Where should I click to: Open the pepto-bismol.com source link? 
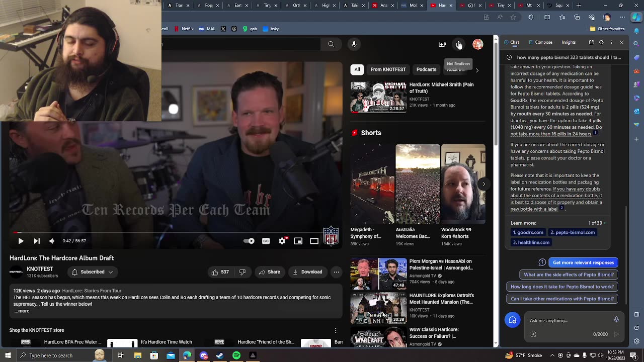coord(573,232)
